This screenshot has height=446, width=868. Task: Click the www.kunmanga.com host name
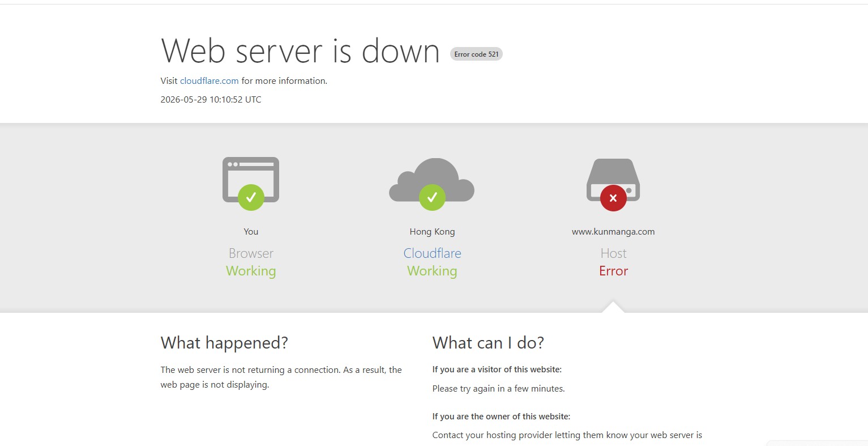tap(613, 232)
